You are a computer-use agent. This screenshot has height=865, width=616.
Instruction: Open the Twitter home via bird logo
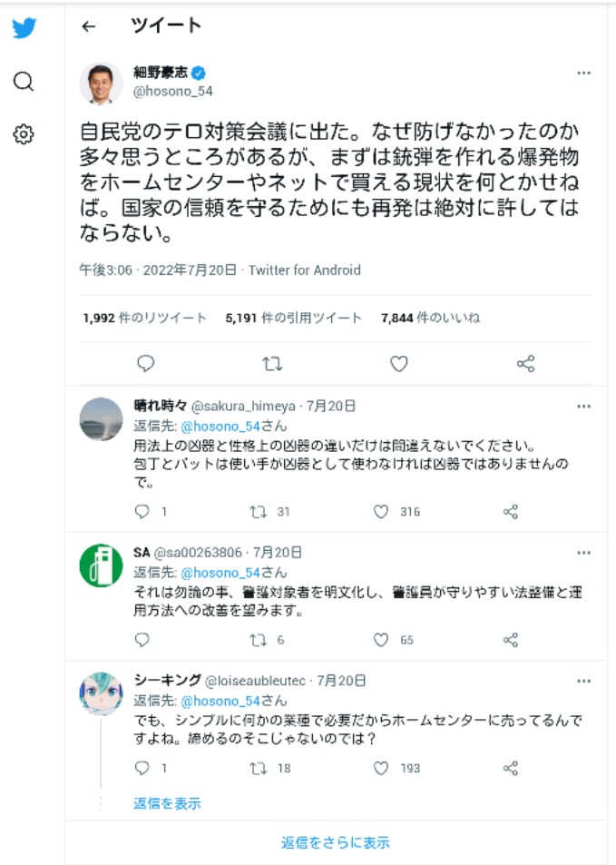click(25, 27)
